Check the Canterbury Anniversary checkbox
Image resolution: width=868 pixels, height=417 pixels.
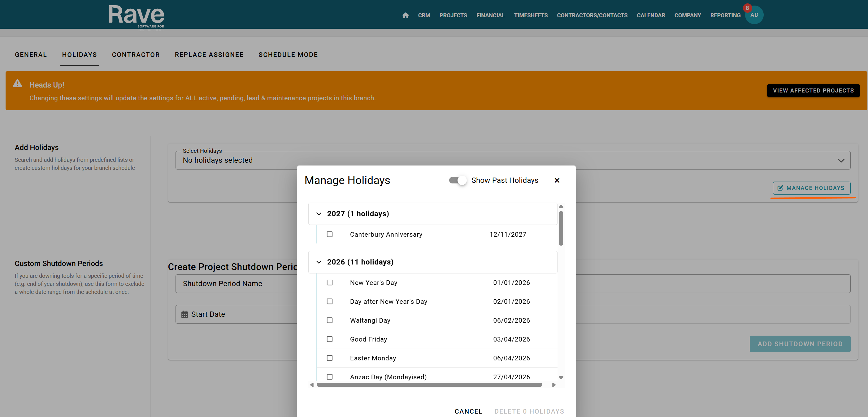pyautogui.click(x=330, y=234)
